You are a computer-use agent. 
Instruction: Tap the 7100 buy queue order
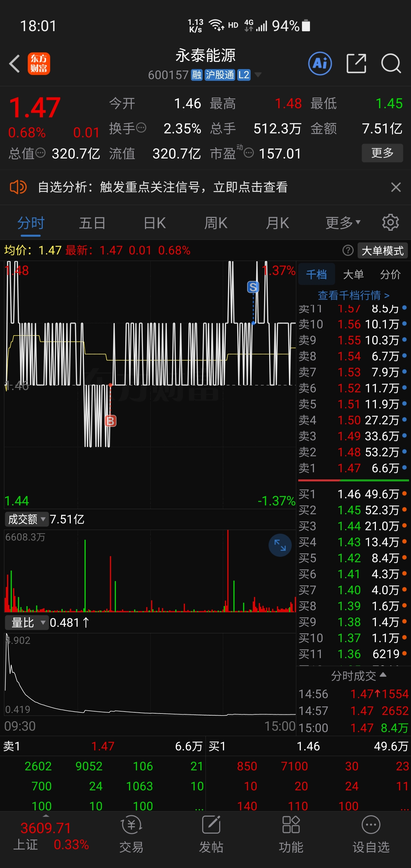(295, 766)
